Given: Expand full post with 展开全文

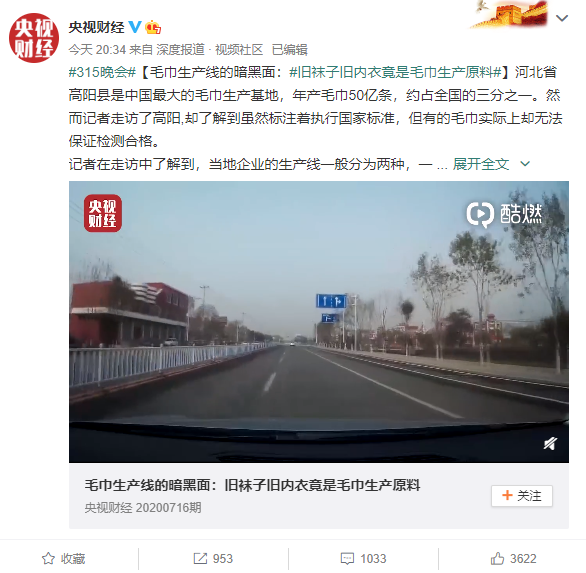Looking at the screenshot, I should point(481,164).
